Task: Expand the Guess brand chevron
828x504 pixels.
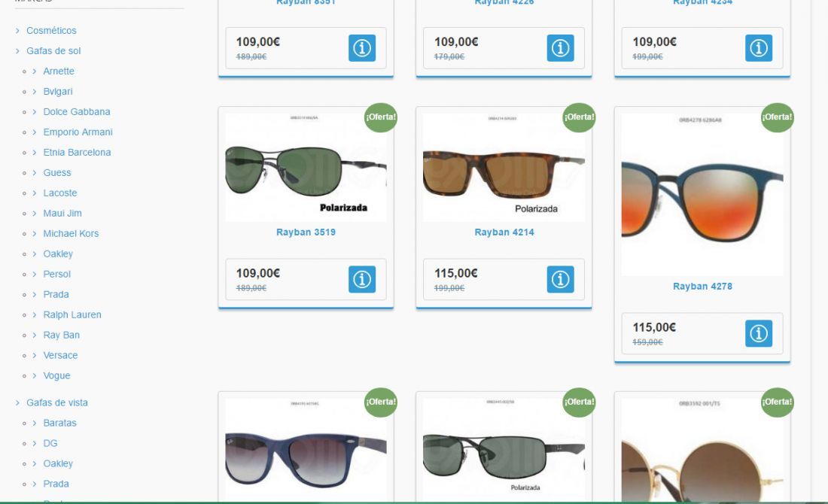Action: [35, 173]
